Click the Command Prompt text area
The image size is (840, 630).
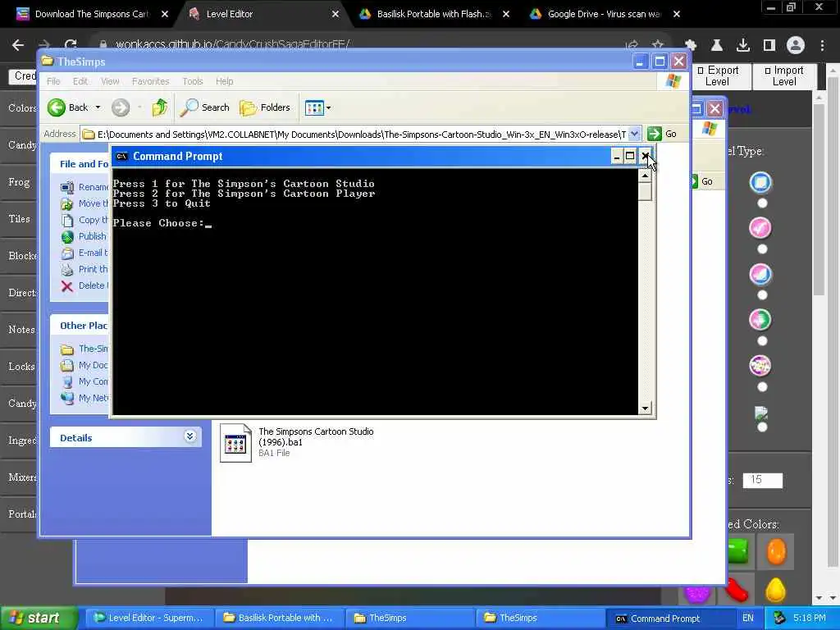point(375,292)
